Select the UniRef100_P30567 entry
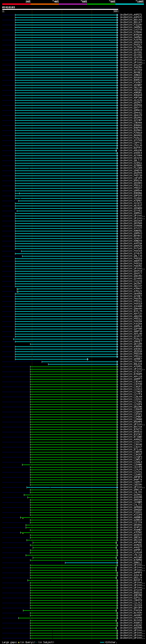The image size is (146, 644). pos(131,82)
